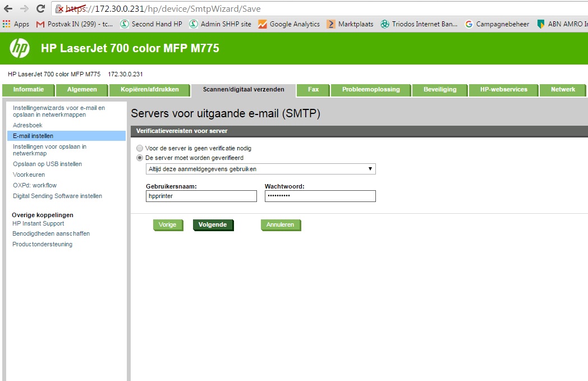Select 'De server moet worden geverifieerd' option

140,158
